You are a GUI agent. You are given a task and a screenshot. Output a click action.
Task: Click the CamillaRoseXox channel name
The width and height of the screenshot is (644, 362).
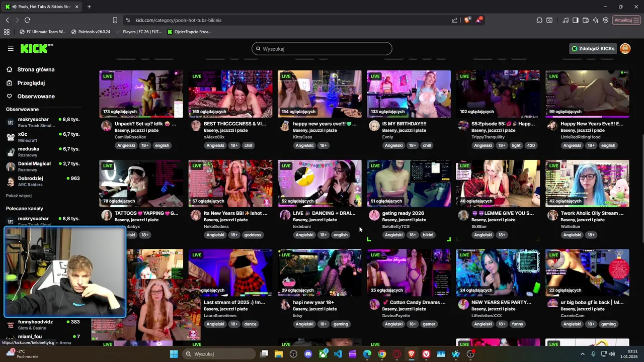(130, 137)
